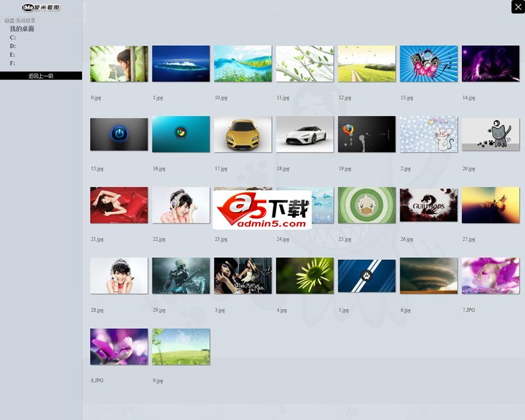Click the file name 2.jpg

[406, 169]
